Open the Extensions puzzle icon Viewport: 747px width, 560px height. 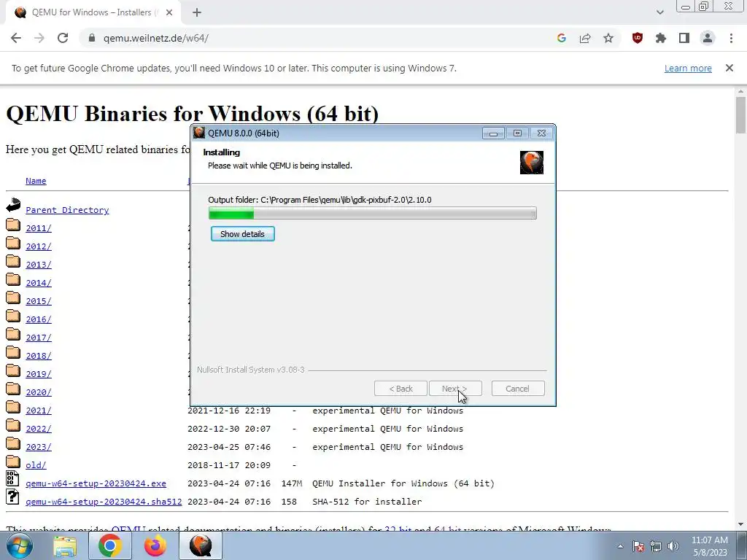pos(661,38)
